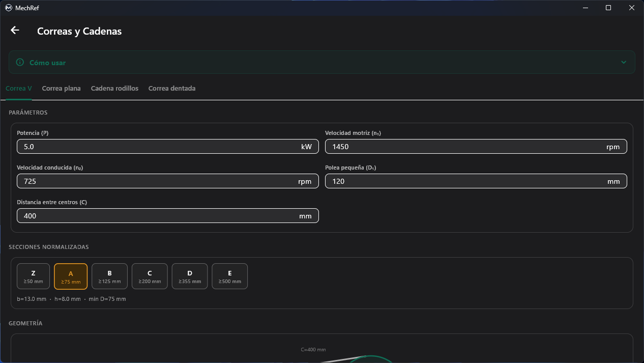The image size is (644, 363).
Task: Edit the Velocidad motriz rpm field
Action: [476, 147]
